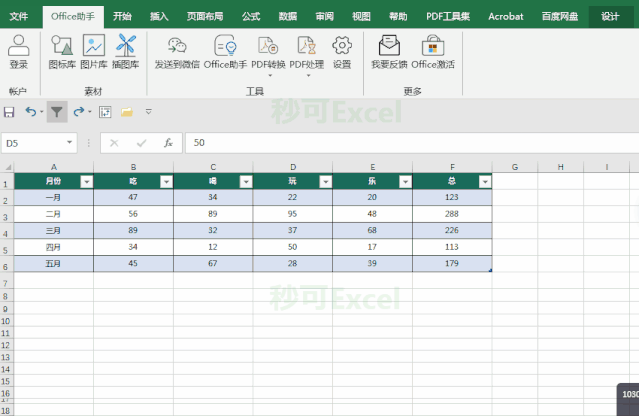Open Insert Function fx button
The height and width of the screenshot is (416, 639).
pyautogui.click(x=168, y=143)
